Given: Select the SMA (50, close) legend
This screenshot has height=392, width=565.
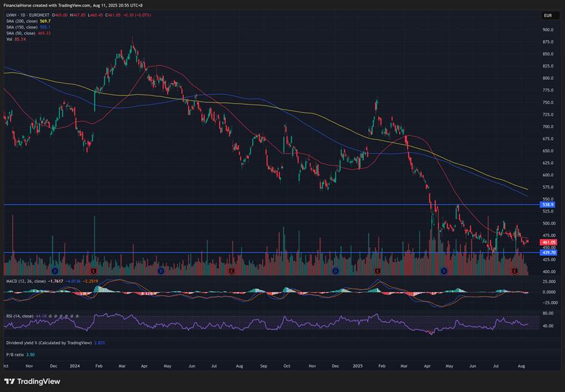Looking at the screenshot, I should pos(21,33).
